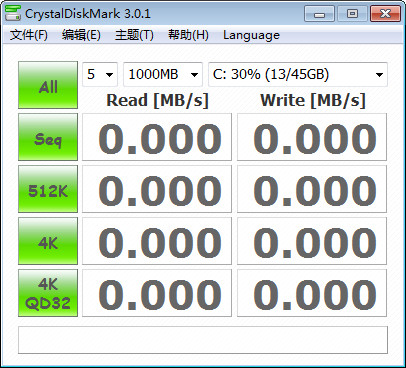Open the 编辑(E) menu
406x368 pixels.
click(81, 35)
